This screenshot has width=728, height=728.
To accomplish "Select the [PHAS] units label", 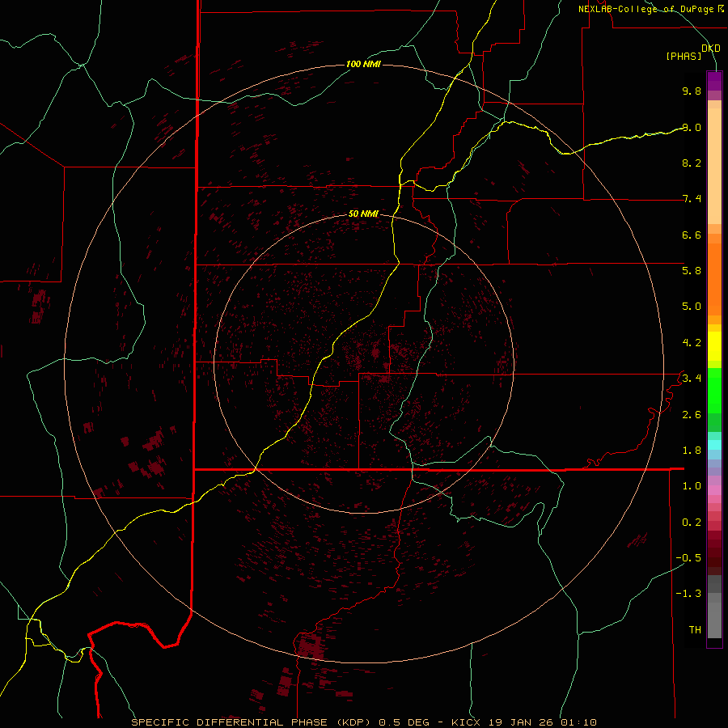I will pyautogui.click(x=684, y=57).
